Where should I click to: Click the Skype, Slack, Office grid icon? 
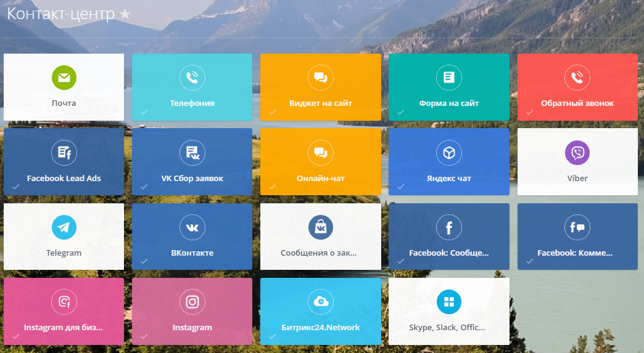pos(449,302)
